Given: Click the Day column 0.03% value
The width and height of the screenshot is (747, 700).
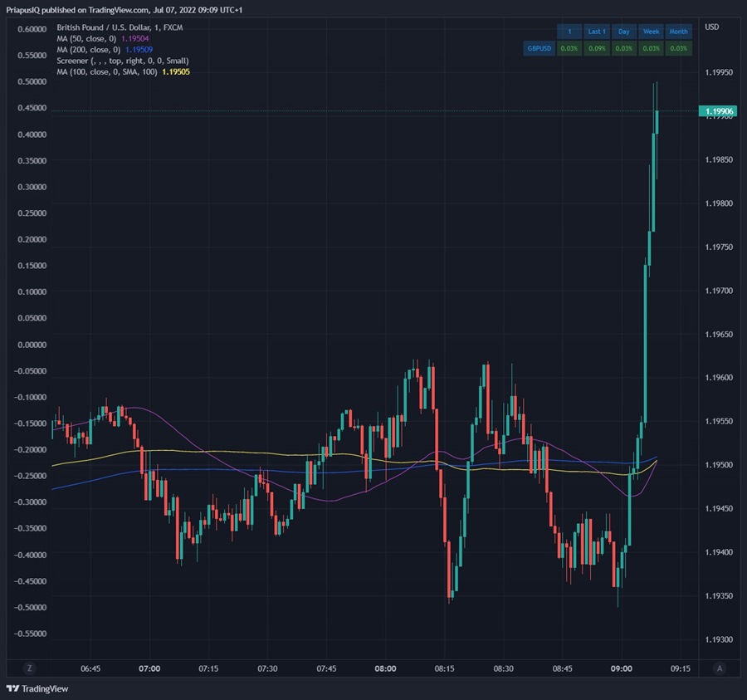Looking at the screenshot, I should click(x=623, y=48).
